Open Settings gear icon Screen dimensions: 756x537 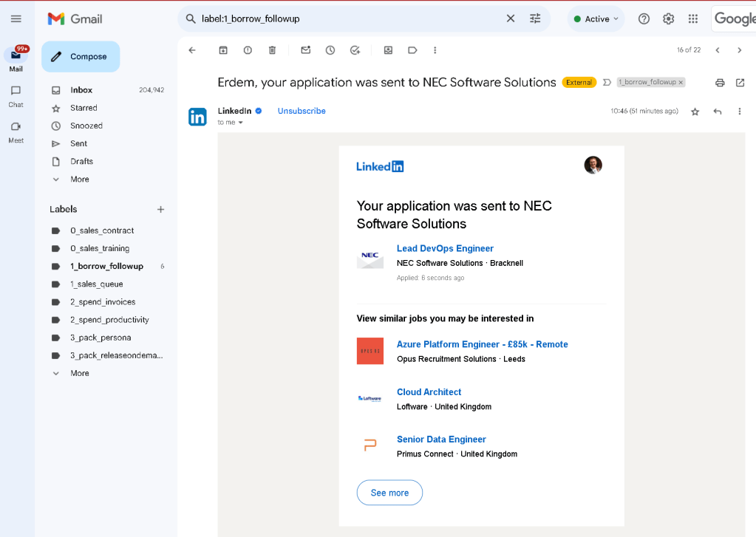pos(668,18)
